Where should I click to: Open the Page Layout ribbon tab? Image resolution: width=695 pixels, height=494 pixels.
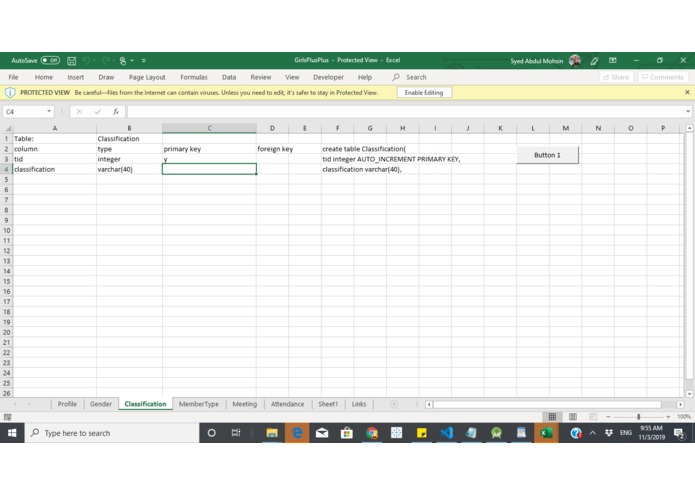tap(147, 77)
